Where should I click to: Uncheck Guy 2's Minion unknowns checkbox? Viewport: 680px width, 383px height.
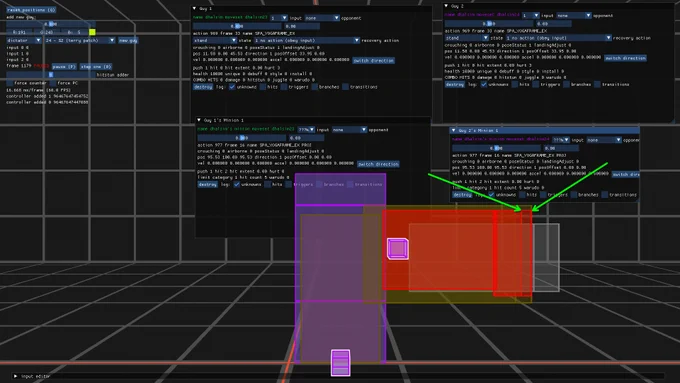[491, 195]
